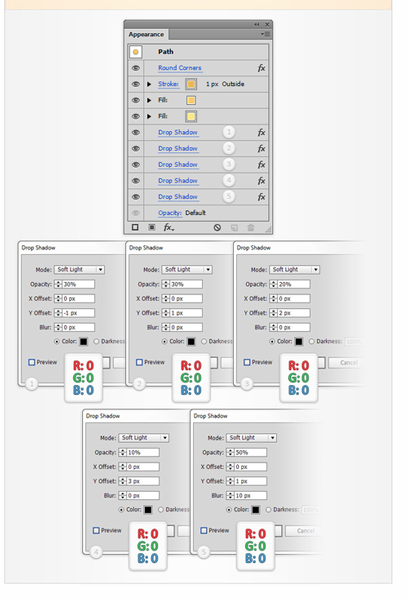Click Clear Appearance icon
The height and width of the screenshot is (600, 408).
coord(217,228)
